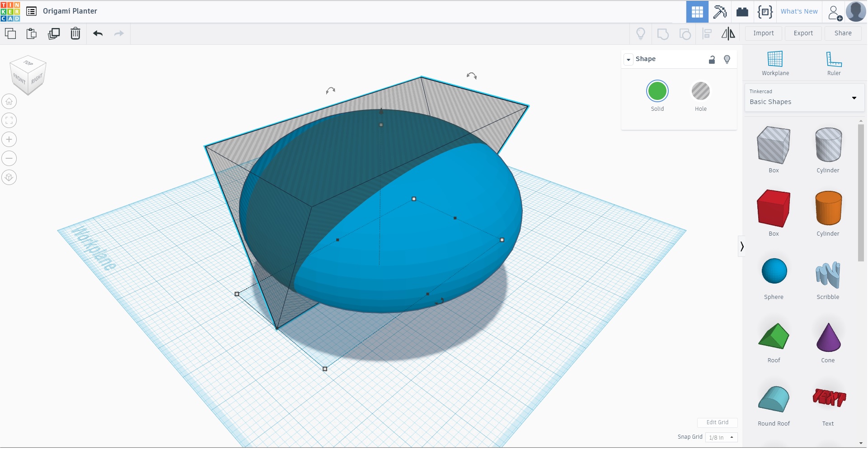Image resolution: width=868 pixels, height=450 pixels.
Task: Open the user profile avatar
Action: click(856, 12)
